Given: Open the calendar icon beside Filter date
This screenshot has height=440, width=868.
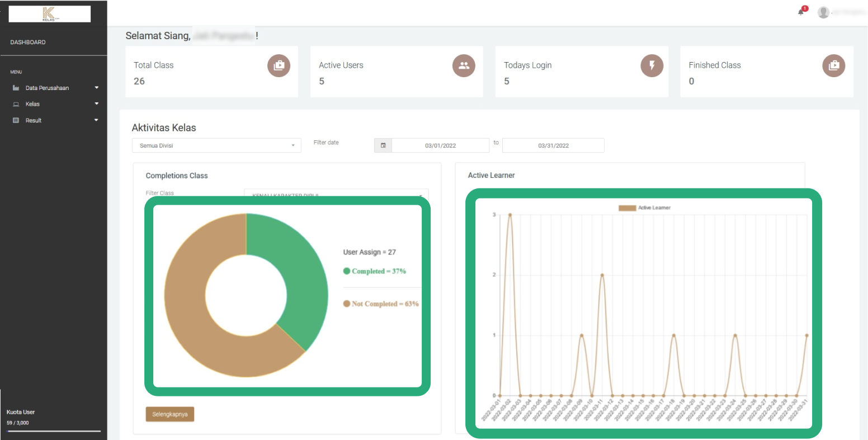Looking at the screenshot, I should click(x=383, y=145).
